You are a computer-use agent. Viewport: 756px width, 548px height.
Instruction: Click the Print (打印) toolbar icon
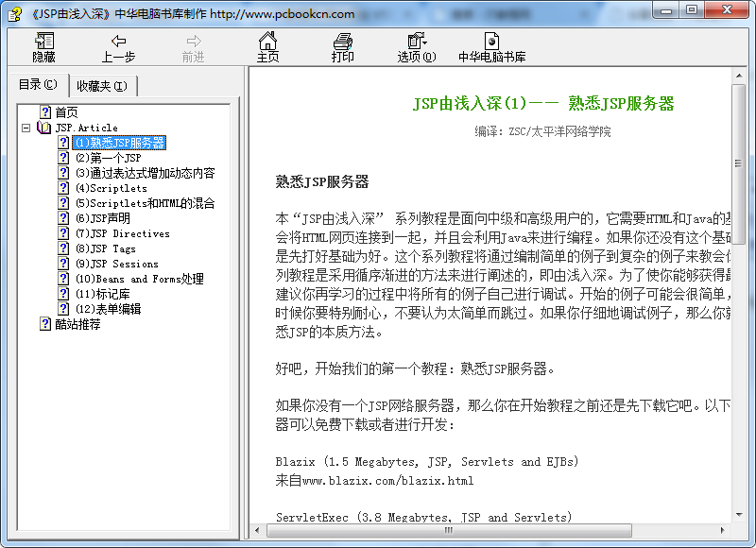tap(343, 47)
